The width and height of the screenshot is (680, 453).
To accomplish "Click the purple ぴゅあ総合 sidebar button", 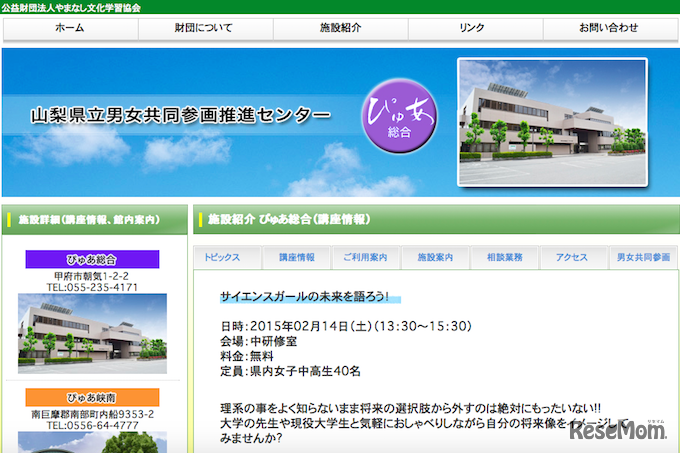I will tap(93, 259).
